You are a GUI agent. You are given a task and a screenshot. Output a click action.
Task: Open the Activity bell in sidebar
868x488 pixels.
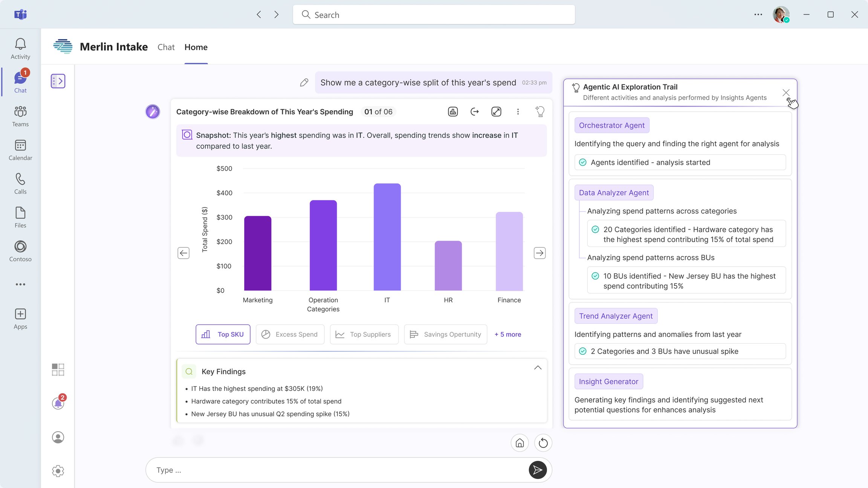pyautogui.click(x=20, y=49)
